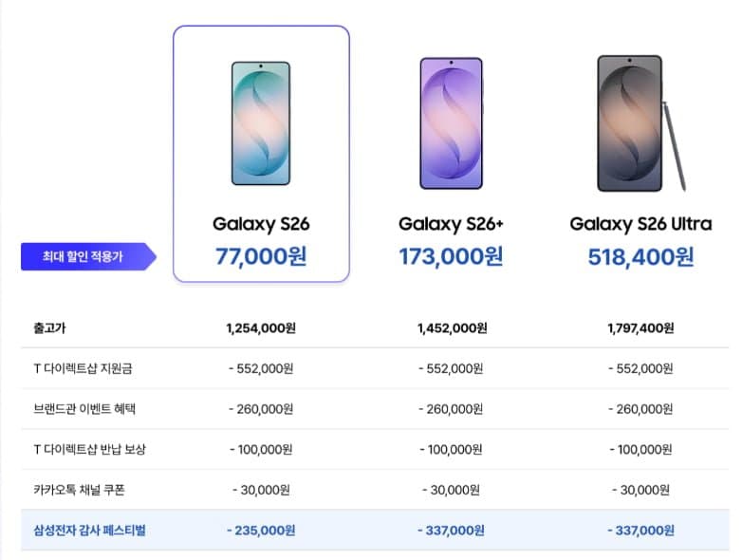Click the Galaxy S26 title text

pyautogui.click(x=261, y=224)
